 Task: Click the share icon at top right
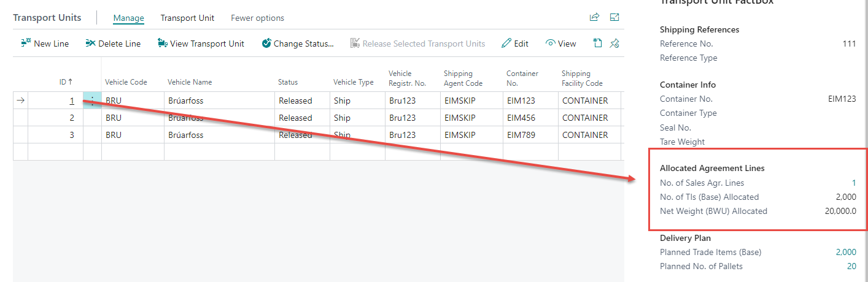coord(594,18)
